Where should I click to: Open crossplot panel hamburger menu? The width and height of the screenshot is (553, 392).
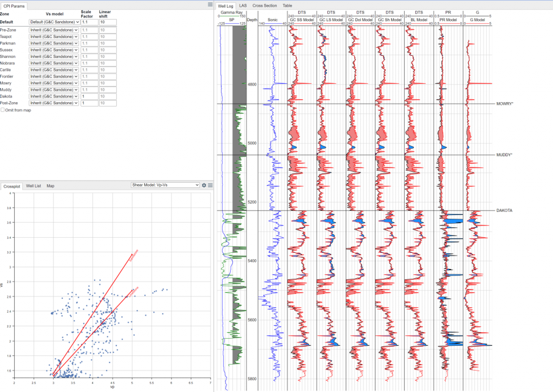coord(210,185)
